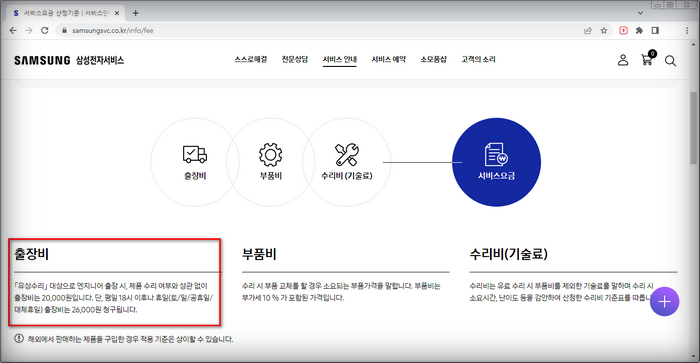Click the browser forward arrow
Image resolution: width=700 pixels, height=363 pixels.
(x=29, y=30)
